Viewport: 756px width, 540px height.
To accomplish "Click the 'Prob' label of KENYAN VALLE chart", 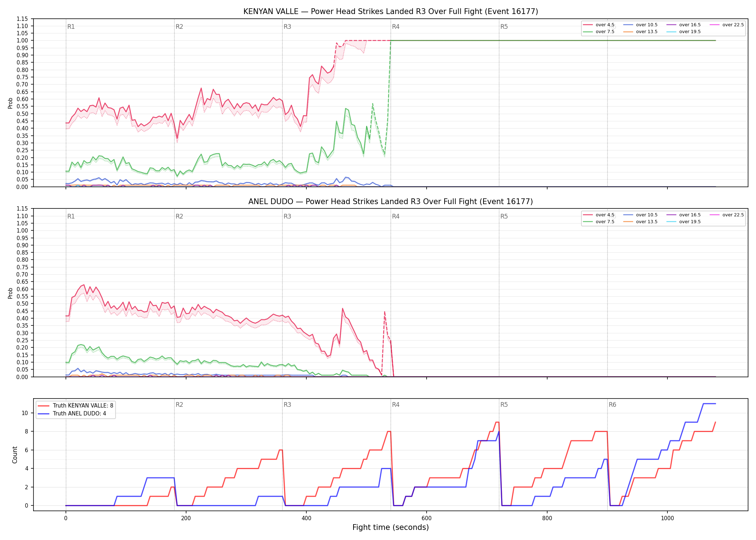I will coord(10,103).
